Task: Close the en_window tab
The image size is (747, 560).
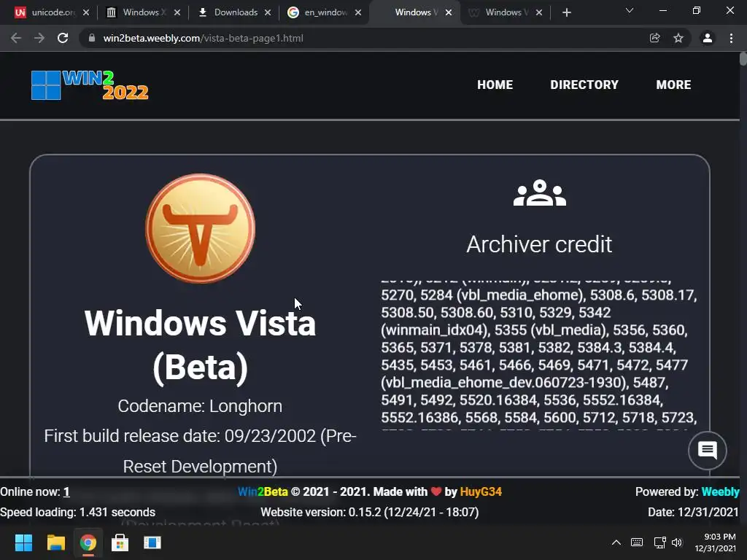Action: [358, 12]
